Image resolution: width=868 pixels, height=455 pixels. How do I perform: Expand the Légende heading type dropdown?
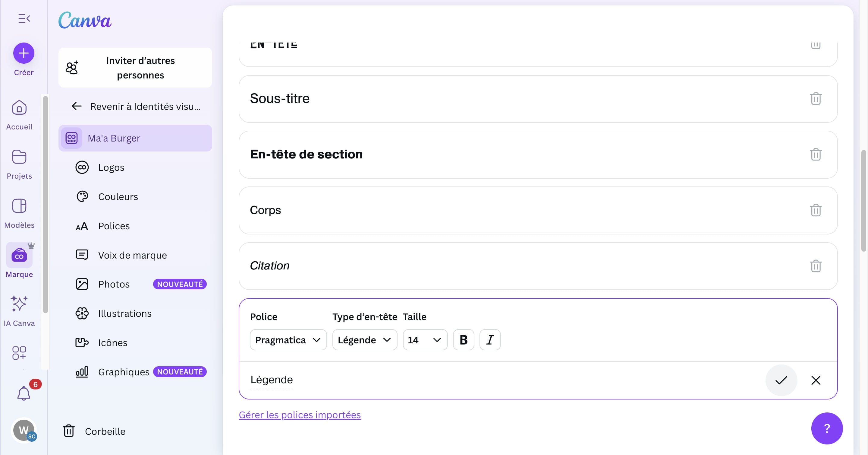click(x=364, y=340)
